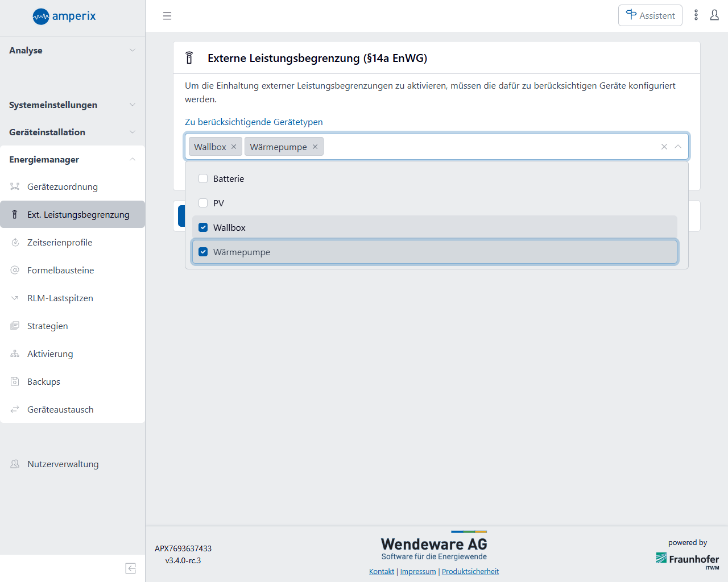Remove the Wallbox tag with its x

click(234, 147)
